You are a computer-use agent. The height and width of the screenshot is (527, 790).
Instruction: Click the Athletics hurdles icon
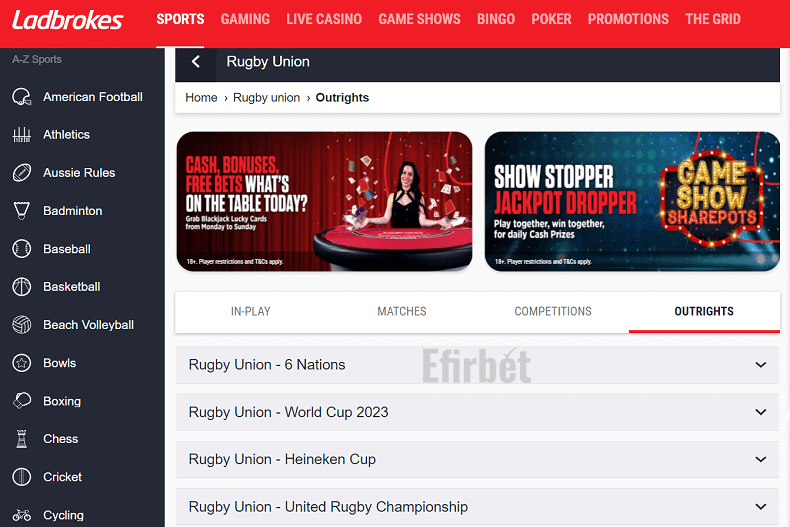(x=22, y=135)
